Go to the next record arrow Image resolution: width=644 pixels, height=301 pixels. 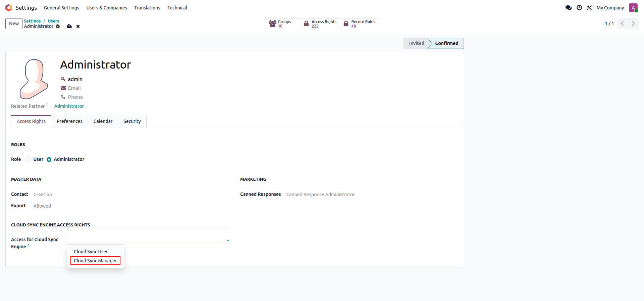pyautogui.click(x=633, y=24)
